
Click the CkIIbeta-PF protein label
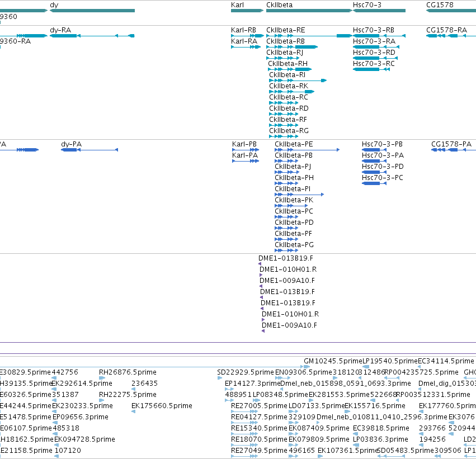pos(293,234)
